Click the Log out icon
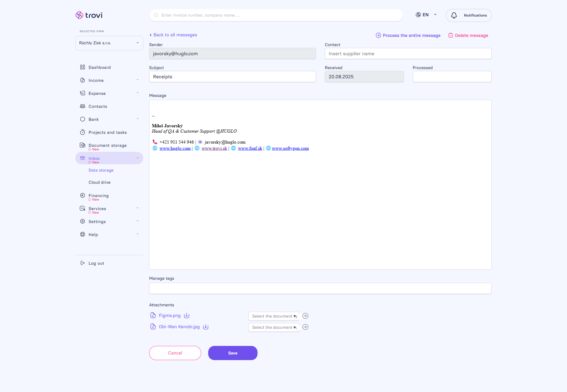Image resolution: width=567 pixels, height=392 pixels. coord(82,263)
